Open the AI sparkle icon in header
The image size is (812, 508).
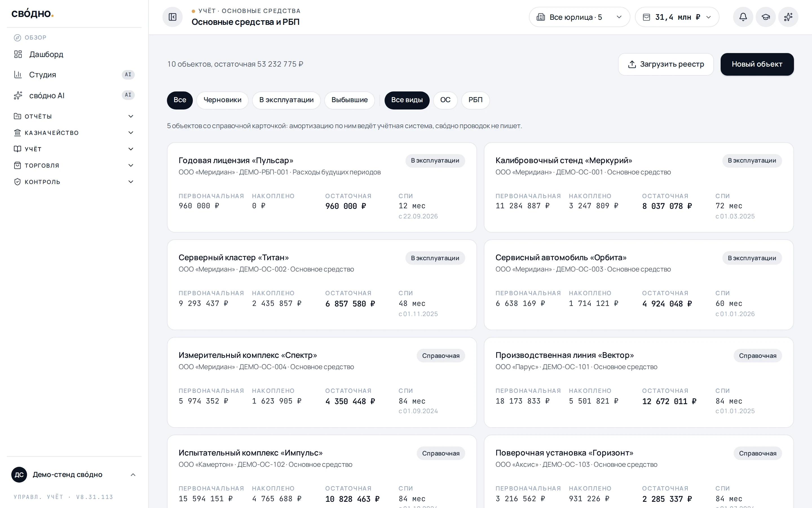coord(788,17)
